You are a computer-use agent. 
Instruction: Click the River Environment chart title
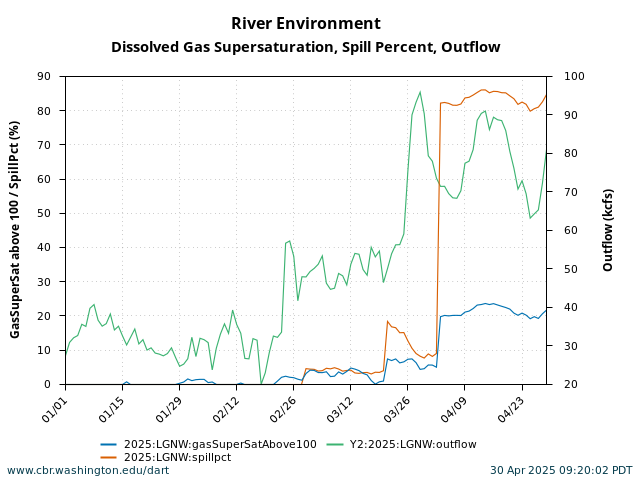point(306,23)
